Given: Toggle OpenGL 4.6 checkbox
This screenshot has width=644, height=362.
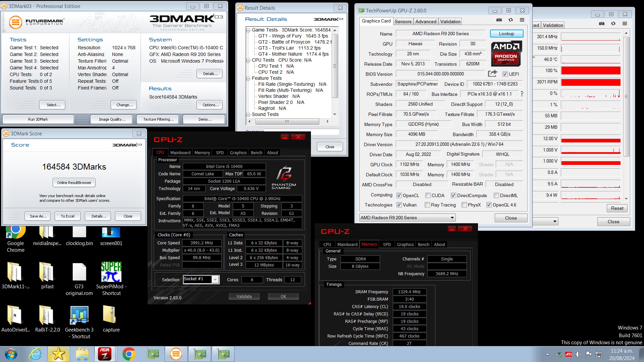Looking at the screenshot, I should 489,205.
